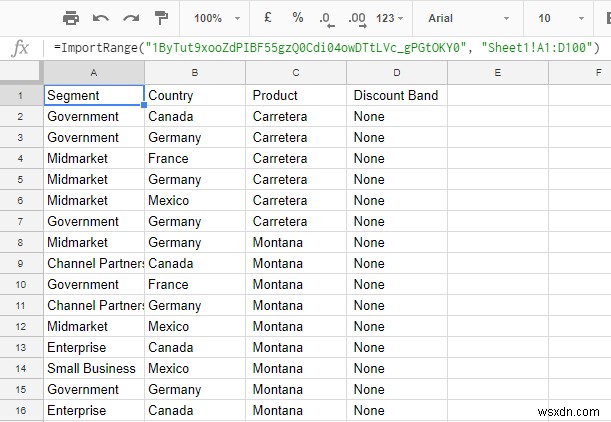Open the 123 more formats dropdown
The height and width of the screenshot is (422, 611).
click(x=390, y=18)
